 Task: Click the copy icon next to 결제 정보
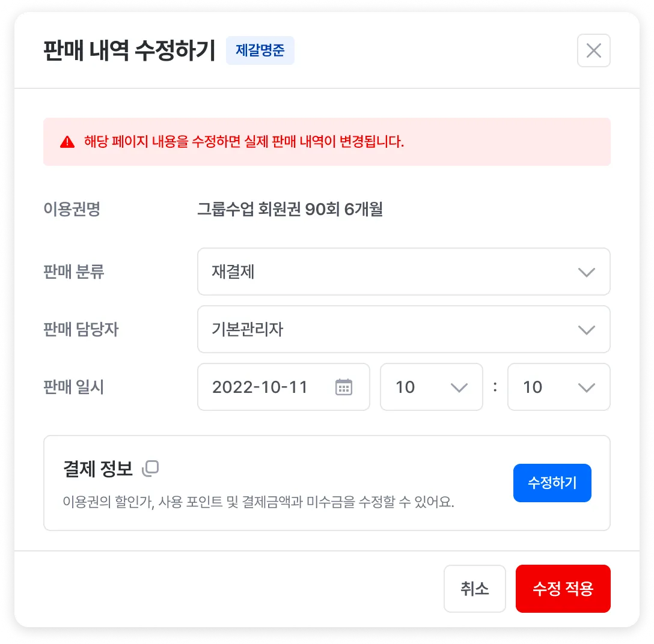click(150, 468)
